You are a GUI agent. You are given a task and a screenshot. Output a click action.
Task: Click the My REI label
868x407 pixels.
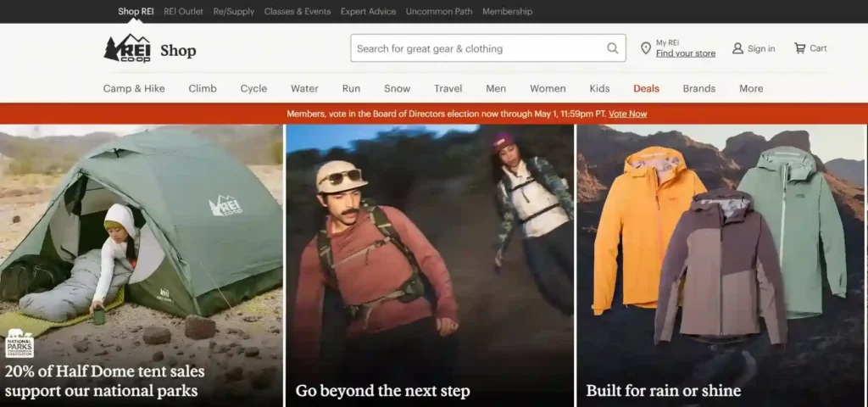coord(668,42)
